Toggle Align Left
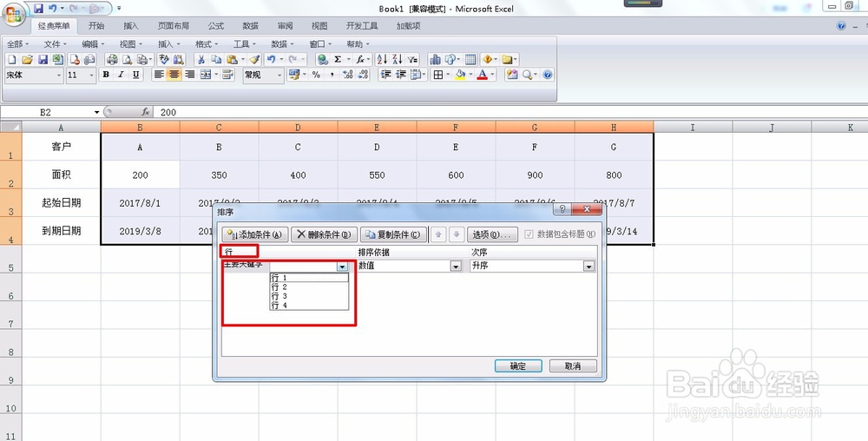 [159, 75]
